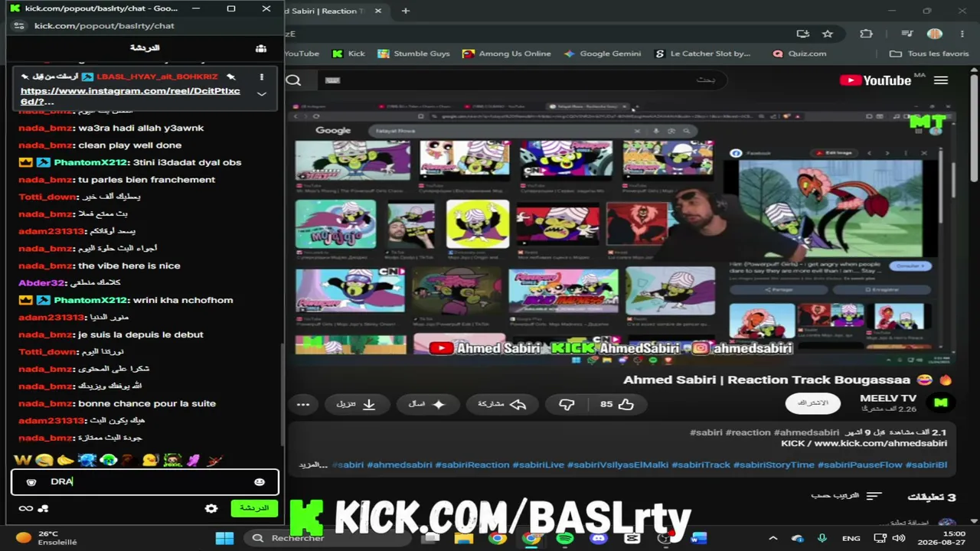The height and width of the screenshot is (551, 980).
Task: Open the chat users icon in Kick header
Action: pos(261,48)
